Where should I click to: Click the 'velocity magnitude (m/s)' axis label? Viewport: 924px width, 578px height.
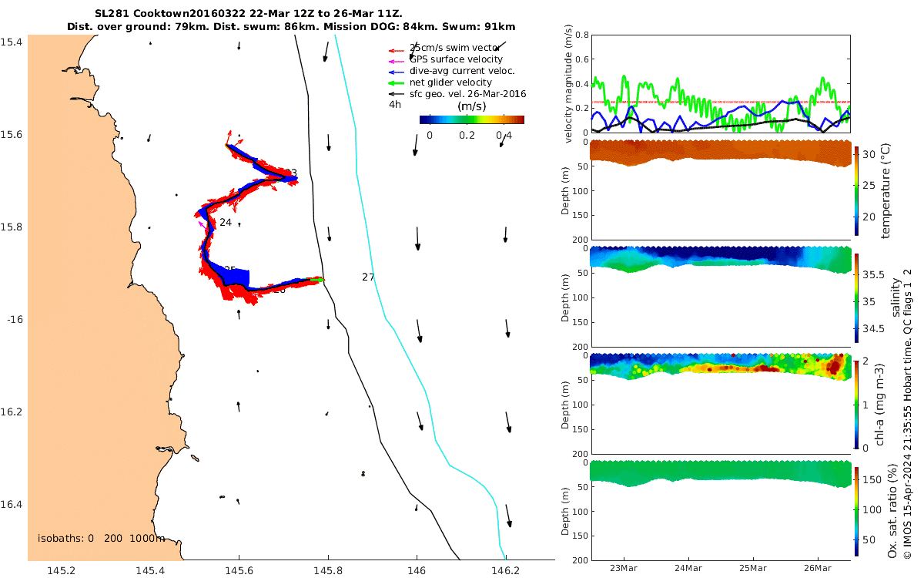pos(570,84)
